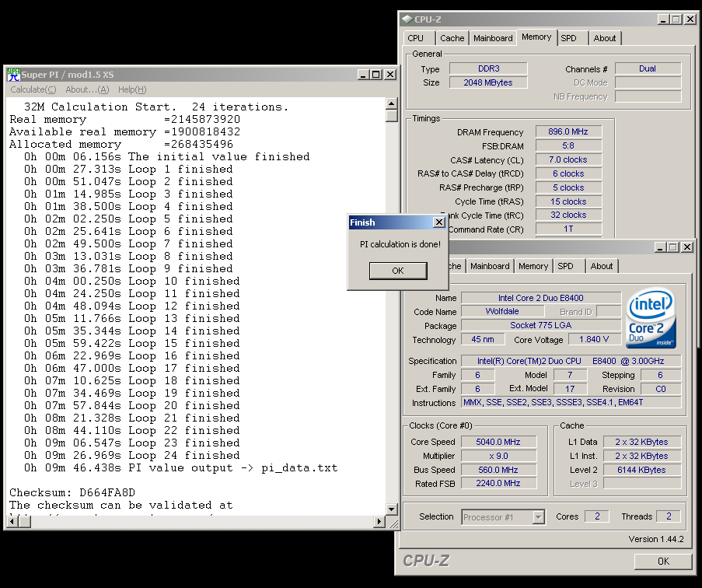
Task: Click the Intel Core 2 Duo E8400 name field
Action: [541, 298]
